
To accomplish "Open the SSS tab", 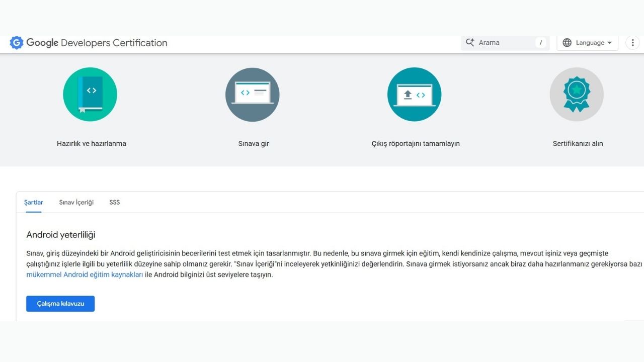I will (x=114, y=202).
